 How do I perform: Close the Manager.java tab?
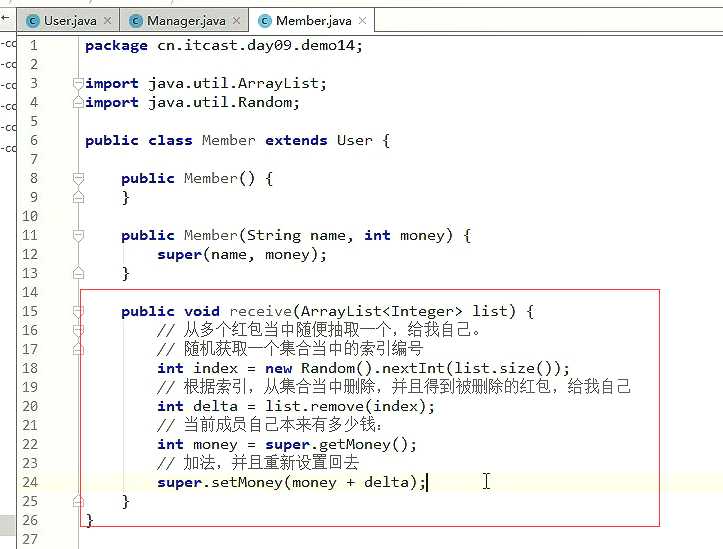coord(237,21)
